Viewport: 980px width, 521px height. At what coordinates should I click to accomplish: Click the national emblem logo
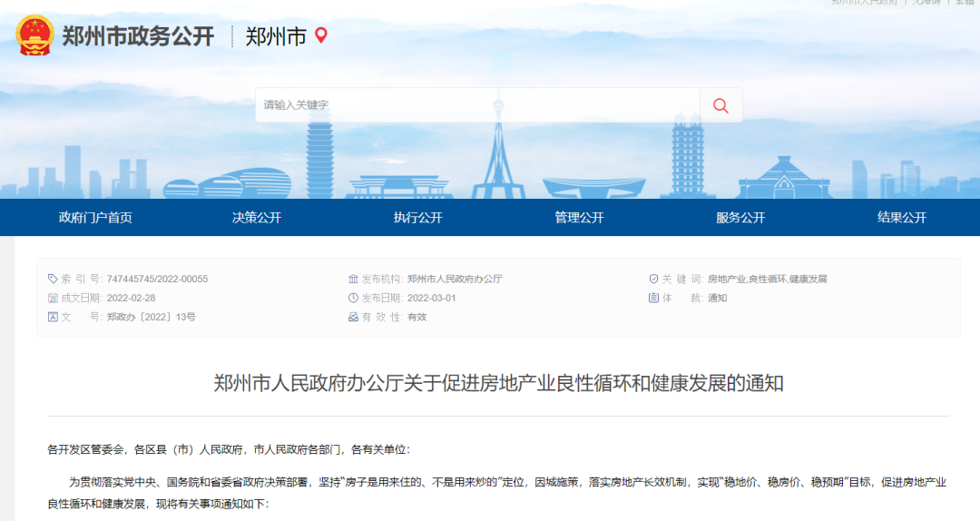pyautogui.click(x=34, y=35)
